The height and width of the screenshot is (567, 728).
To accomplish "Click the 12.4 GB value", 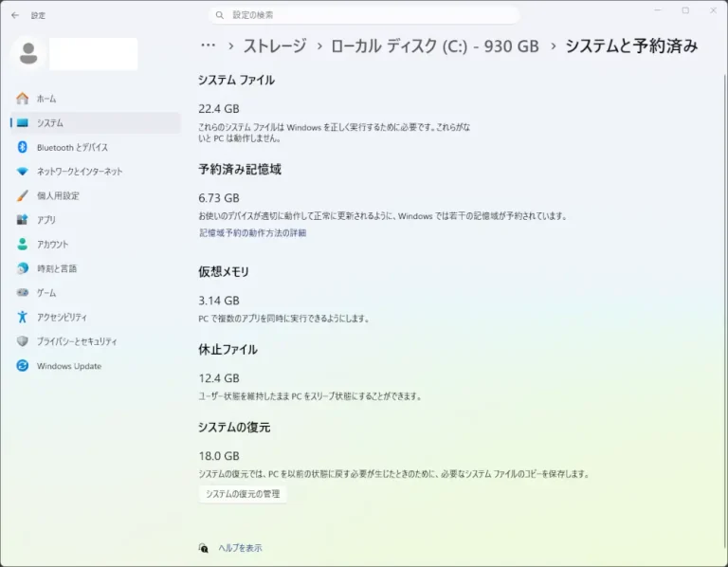I will pyautogui.click(x=219, y=378).
